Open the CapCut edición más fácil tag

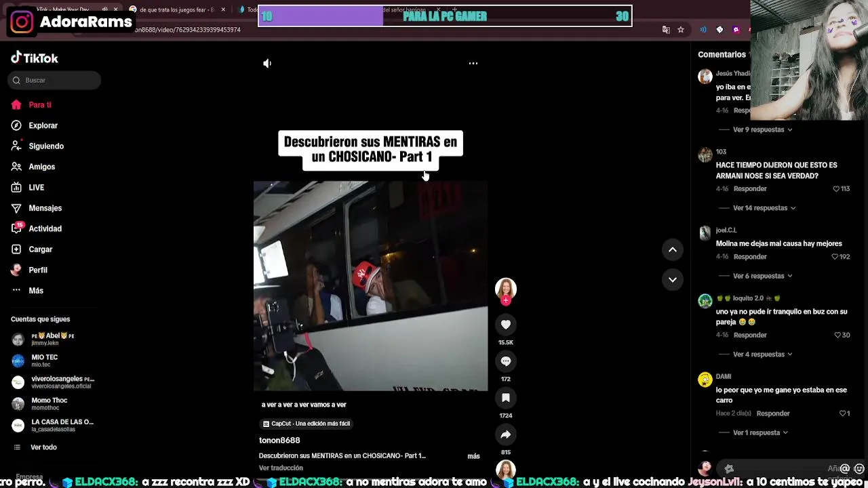click(307, 424)
